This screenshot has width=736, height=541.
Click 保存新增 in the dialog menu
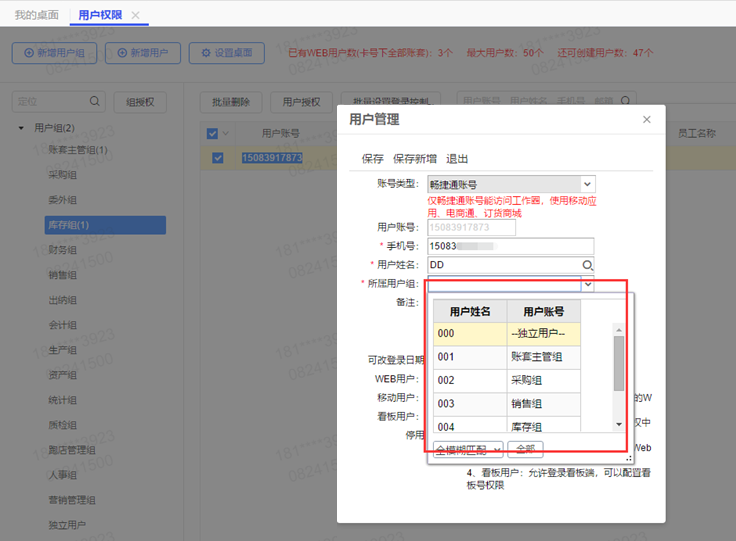(414, 159)
